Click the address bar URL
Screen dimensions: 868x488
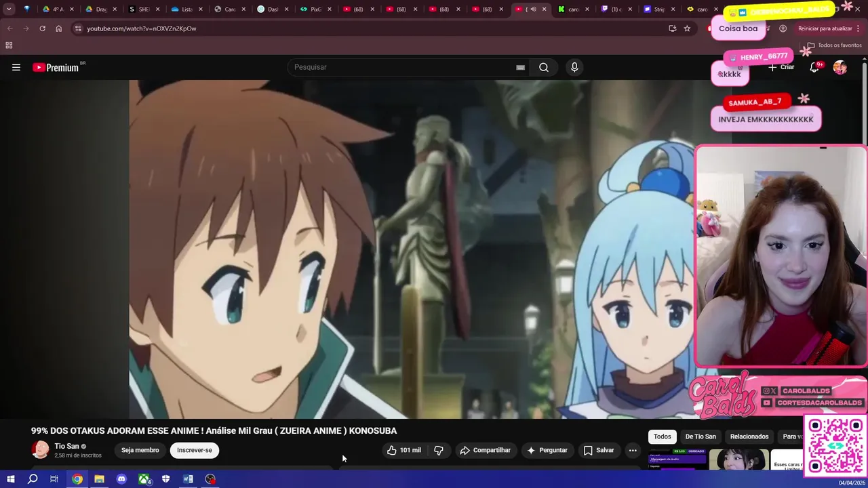(x=142, y=28)
